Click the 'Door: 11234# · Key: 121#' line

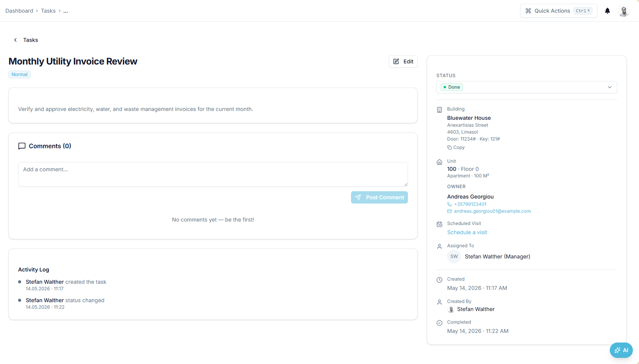tap(473, 139)
